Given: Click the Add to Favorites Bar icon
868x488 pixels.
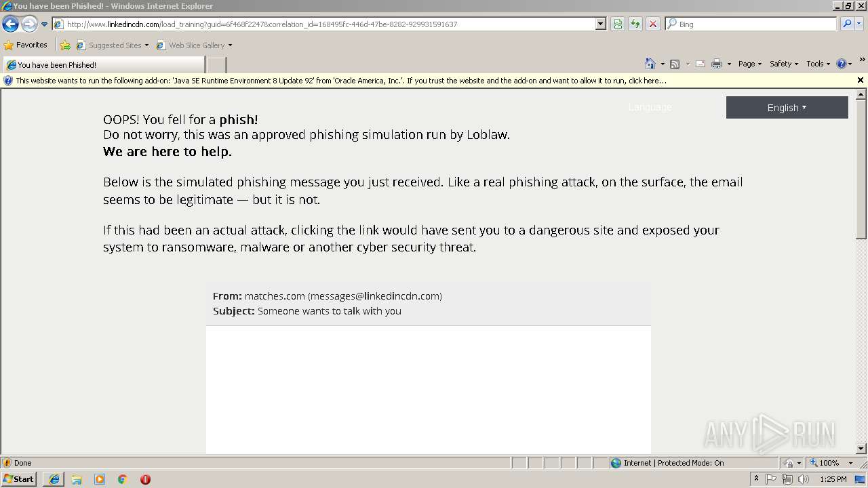Looking at the screenshot, I should coord(65,45).
